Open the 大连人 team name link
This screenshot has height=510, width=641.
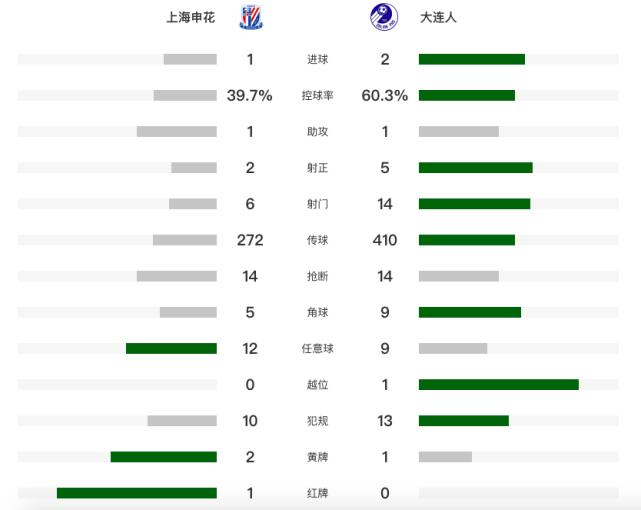coord(438,18)
